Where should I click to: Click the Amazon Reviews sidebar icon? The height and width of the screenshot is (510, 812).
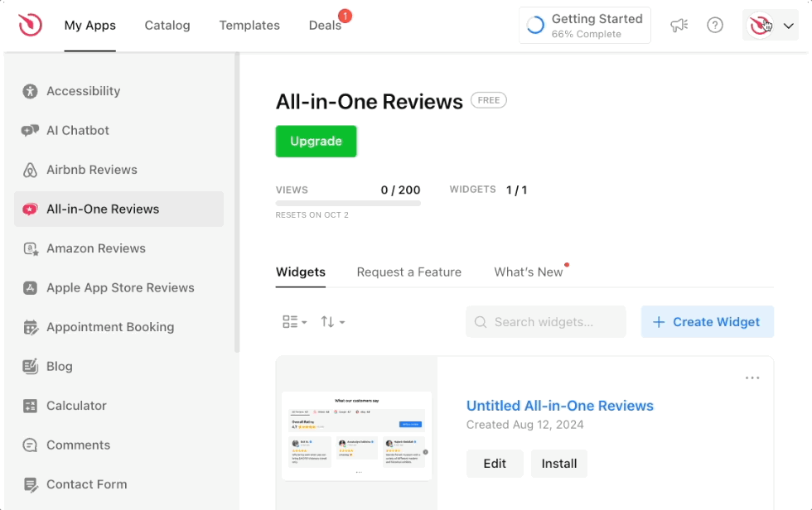tap(31, 249)
